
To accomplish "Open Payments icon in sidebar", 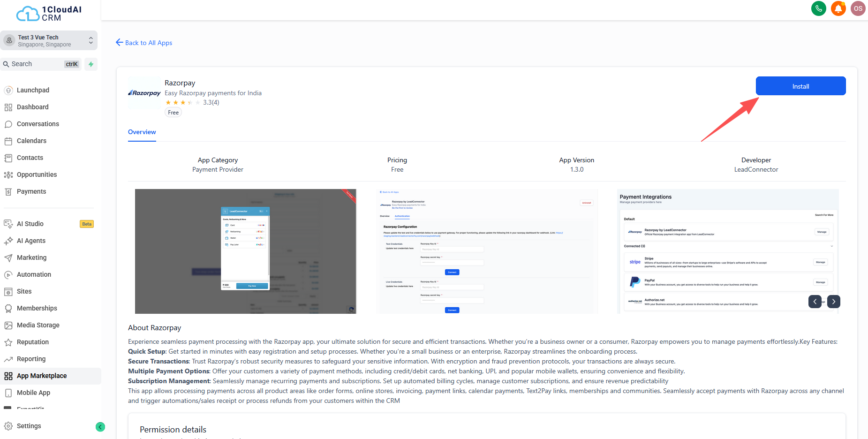I will tap(8, 192).
